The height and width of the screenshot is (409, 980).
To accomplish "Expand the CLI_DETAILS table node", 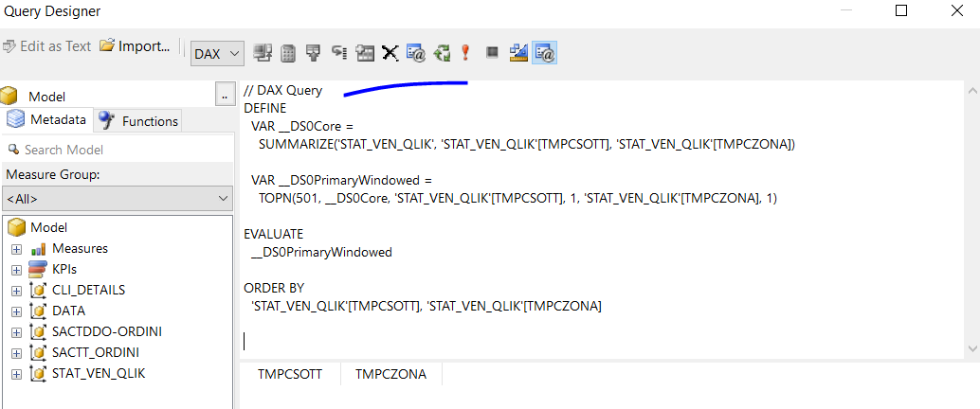I will tap(16, 291).
